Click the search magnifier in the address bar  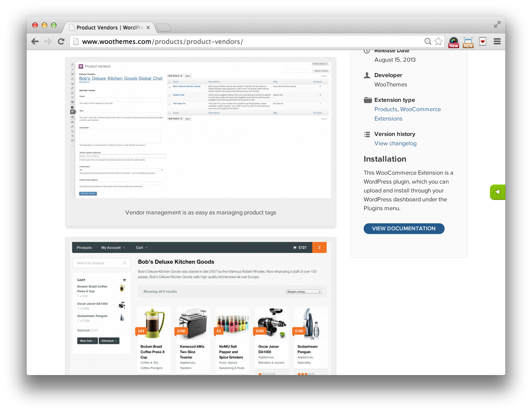coord(428,41)
